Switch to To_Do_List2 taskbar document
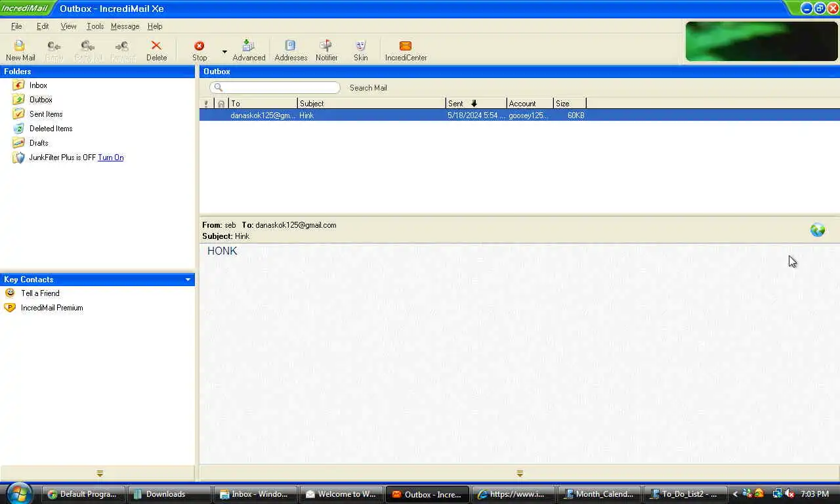Viewport: 840px width, 504px height. tap(684, 494)
